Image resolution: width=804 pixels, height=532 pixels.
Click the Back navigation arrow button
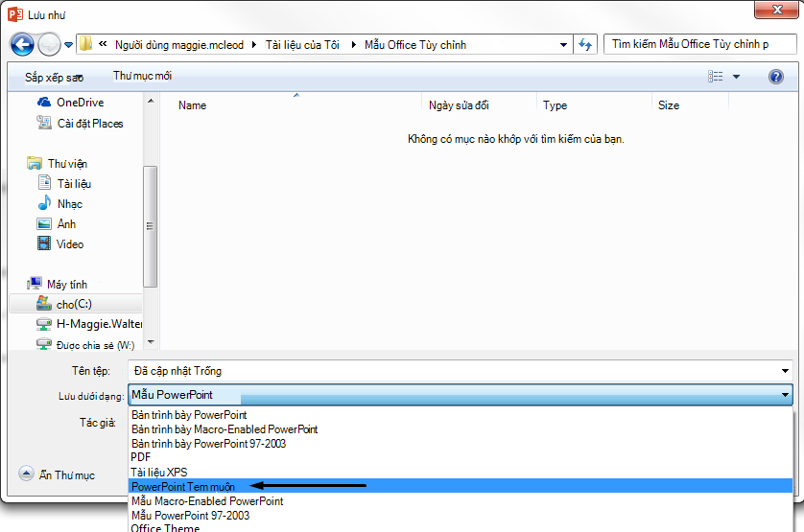[22, 45]
